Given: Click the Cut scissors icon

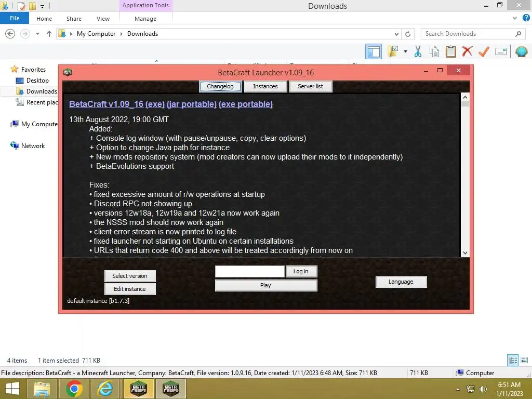Looking at the screenshot, I should 418,51.
